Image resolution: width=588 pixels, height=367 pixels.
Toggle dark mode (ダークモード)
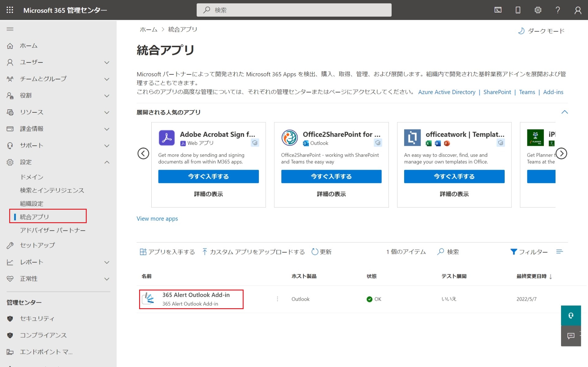tap(541, 31)
